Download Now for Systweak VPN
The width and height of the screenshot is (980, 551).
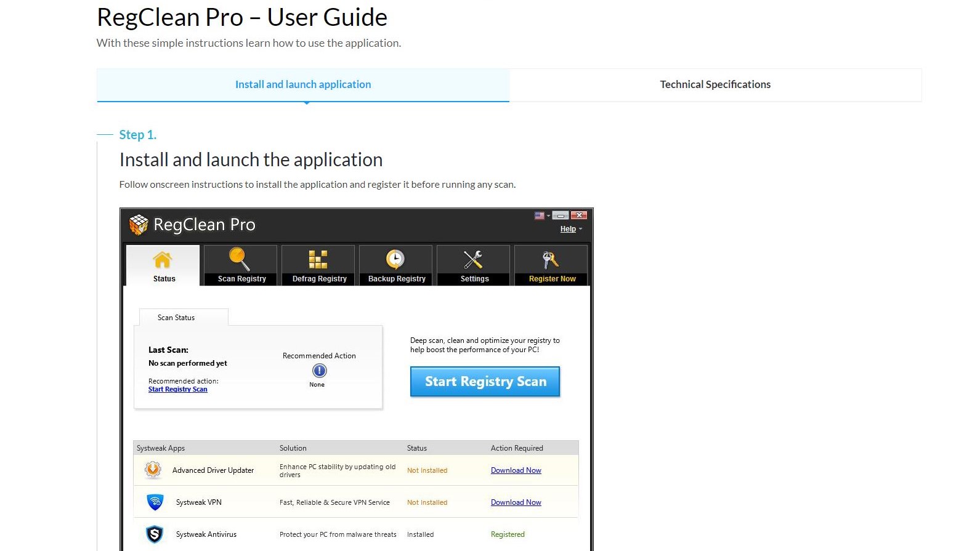(x=516, y=502)
